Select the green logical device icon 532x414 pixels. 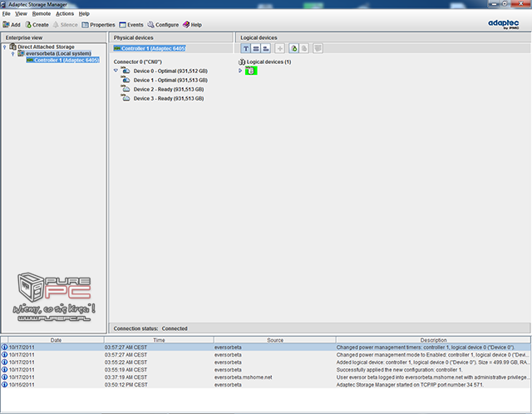click(251, 71)
